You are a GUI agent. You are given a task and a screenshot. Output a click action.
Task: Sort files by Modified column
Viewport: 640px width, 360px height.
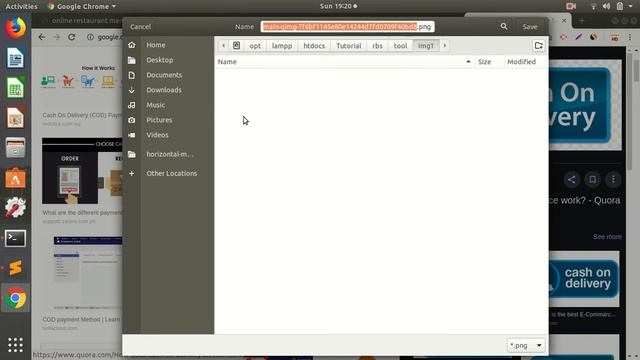click(522, 62)
